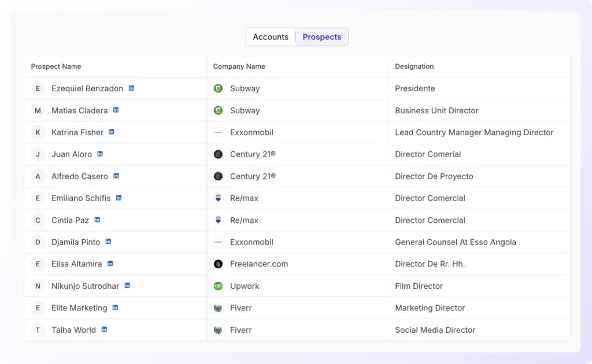Select the Prospects tab

tap(322, 37)
